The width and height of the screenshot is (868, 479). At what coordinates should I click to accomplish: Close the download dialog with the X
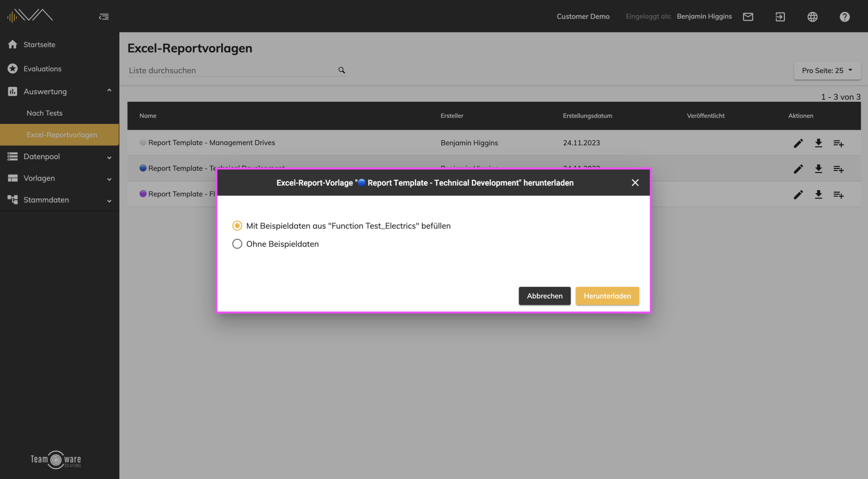pos(635,182)
